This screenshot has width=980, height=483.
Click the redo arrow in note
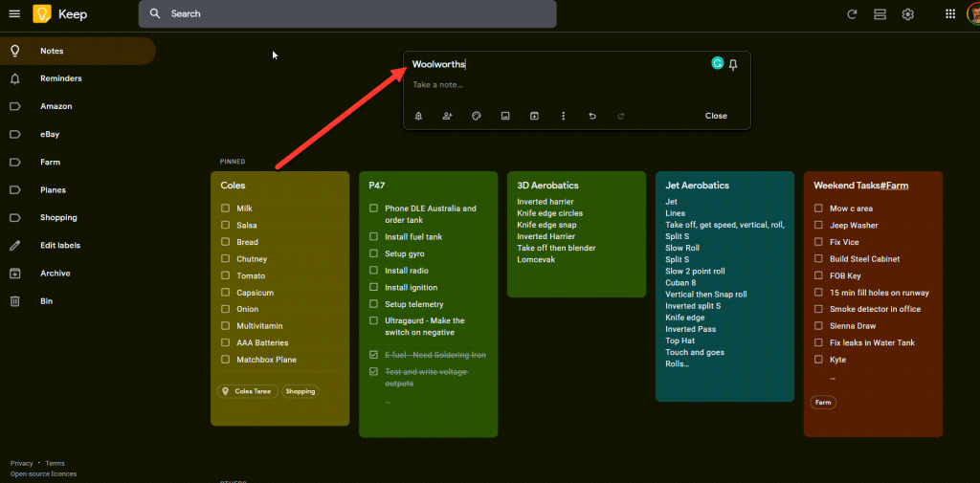(x=621, y=116)
